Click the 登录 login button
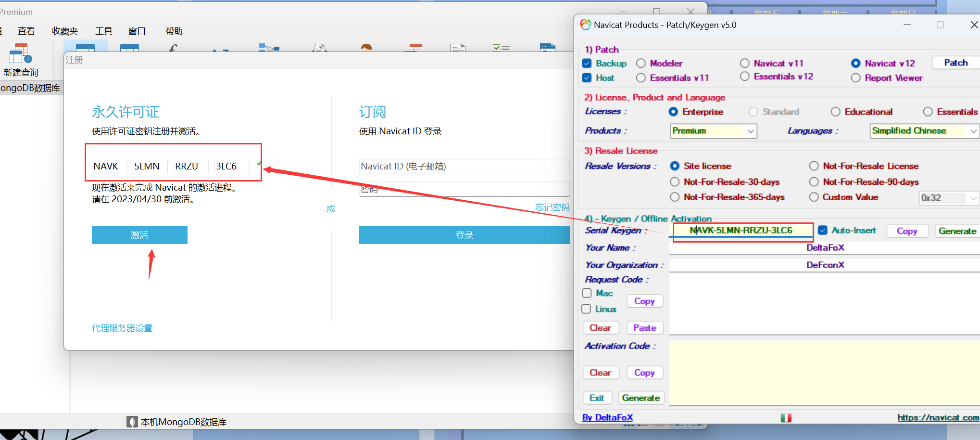Viewport: 980px width, 440px height. (465, 235)
